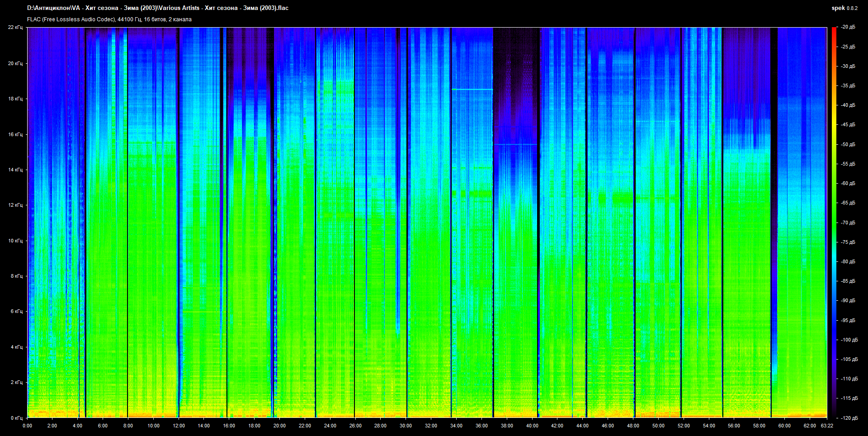This screenshot has height=436, width=868.
Task: Click the 63:22 end time label
Action: pos(827,426)
